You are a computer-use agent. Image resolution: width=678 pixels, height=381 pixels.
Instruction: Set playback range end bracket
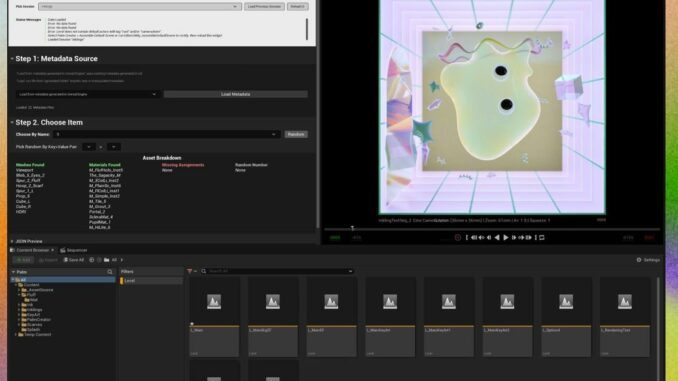(x=536, y=237)
